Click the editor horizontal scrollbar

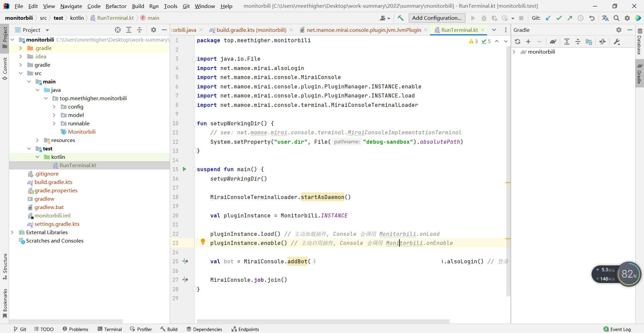tap(323, 321)
